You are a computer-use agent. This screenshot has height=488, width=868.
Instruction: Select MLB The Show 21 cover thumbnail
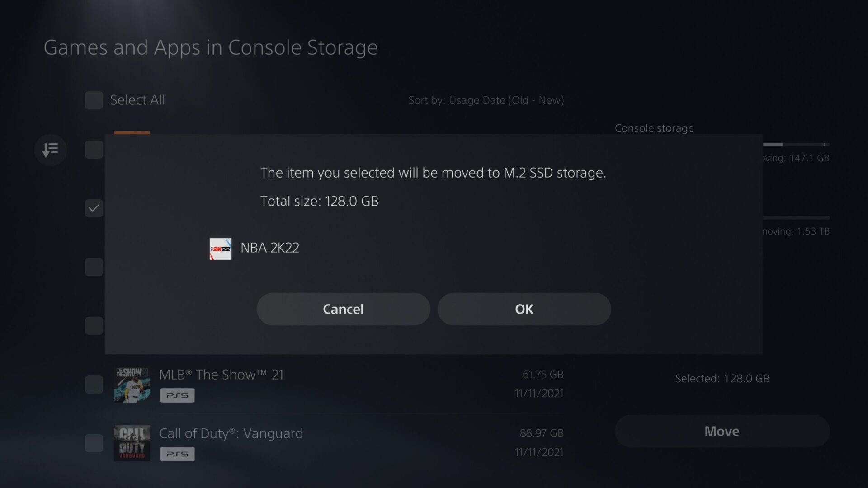(132, 385)
